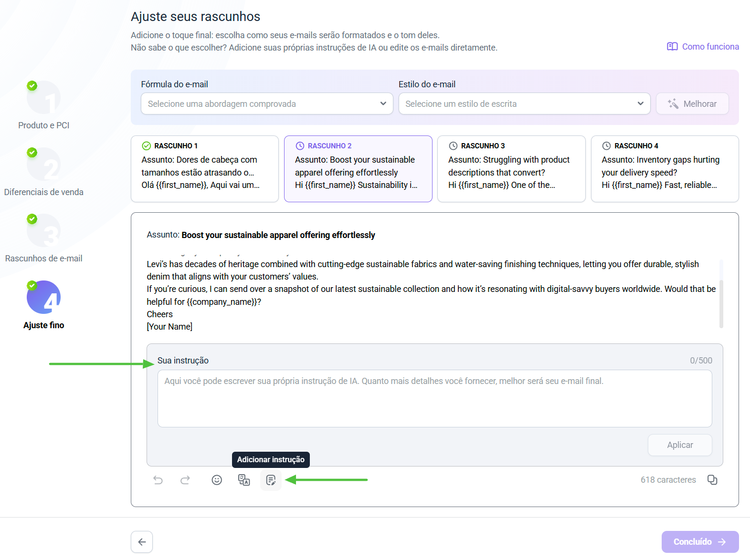
Task: Click the translate icon in the toolbar
Action: (x=244, y=480)
